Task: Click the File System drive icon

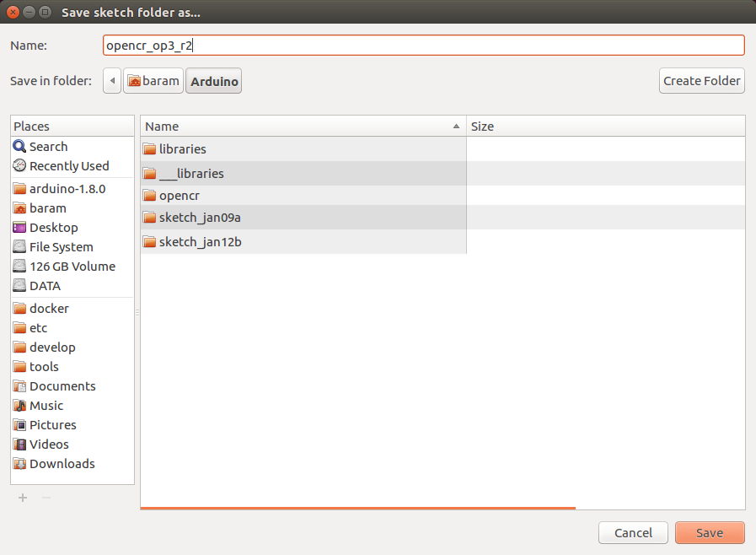Action: click(19, 246)
